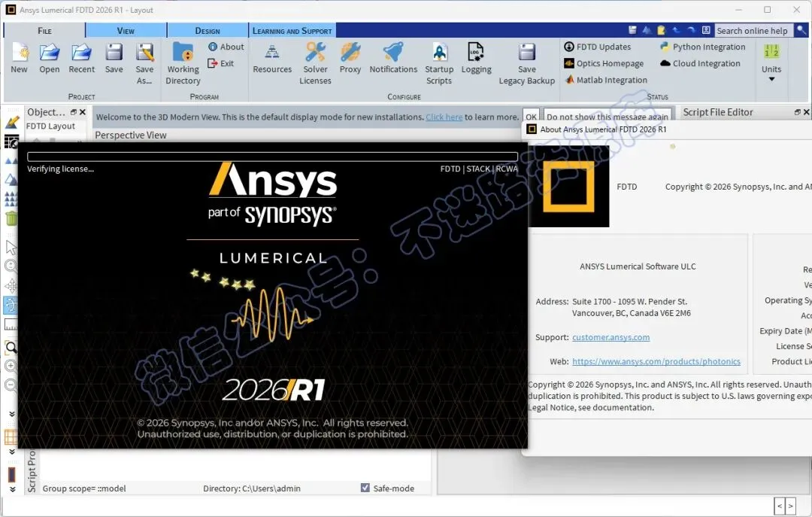Image resolution: width=812 pixels, height=517 pixels.
Task: Open a project file from ribbon
Action: click(49, 57)
